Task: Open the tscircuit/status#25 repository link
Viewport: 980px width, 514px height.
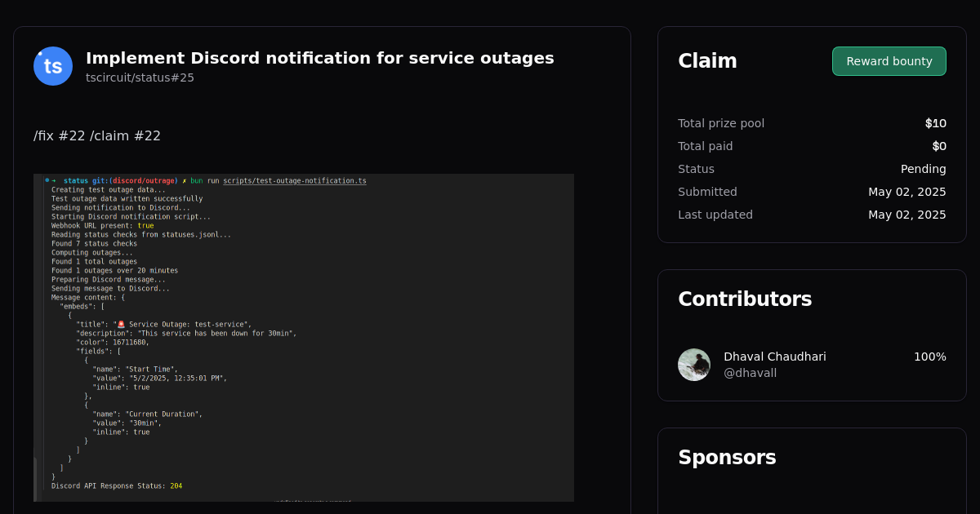Action: (140, 78)
